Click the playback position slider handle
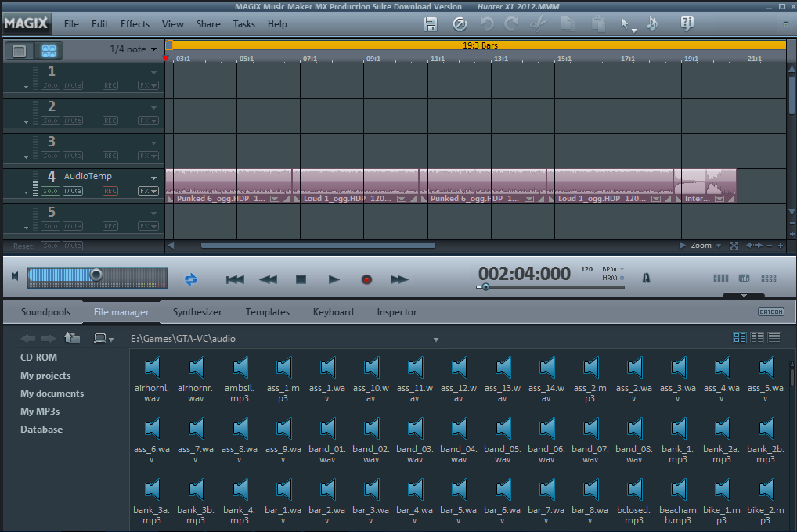This screenshot has height=532, width=797. coord(486,287)
